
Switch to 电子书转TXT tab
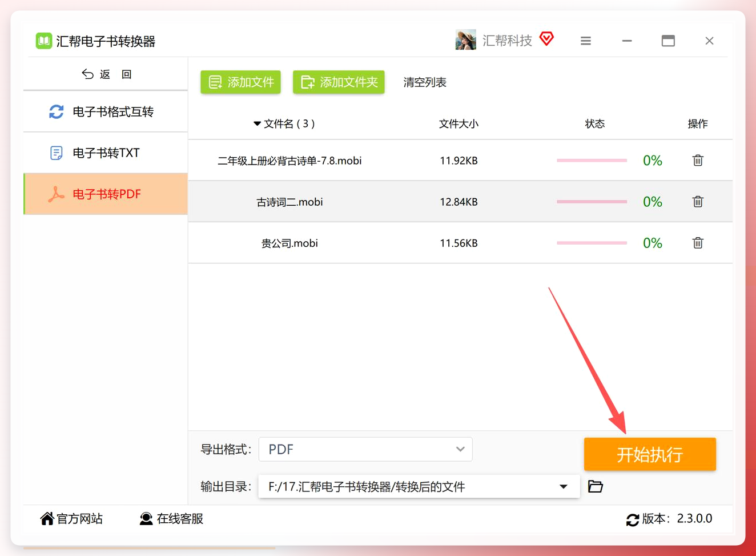106,153
